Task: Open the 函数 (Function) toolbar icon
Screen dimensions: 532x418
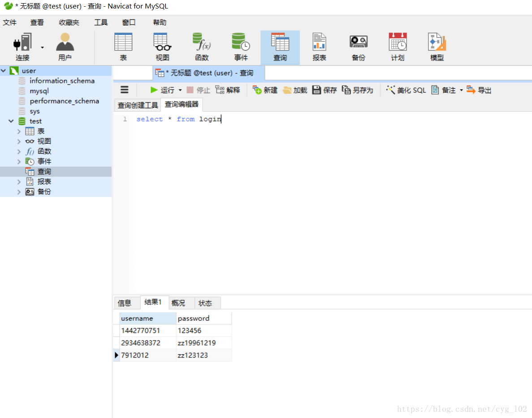Action: (x=202, y=47)
